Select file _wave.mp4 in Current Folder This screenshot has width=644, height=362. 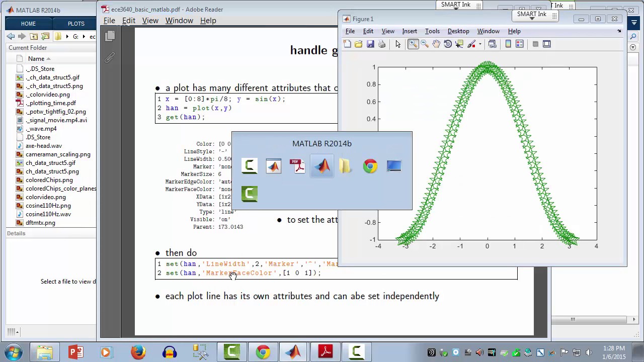41,129
